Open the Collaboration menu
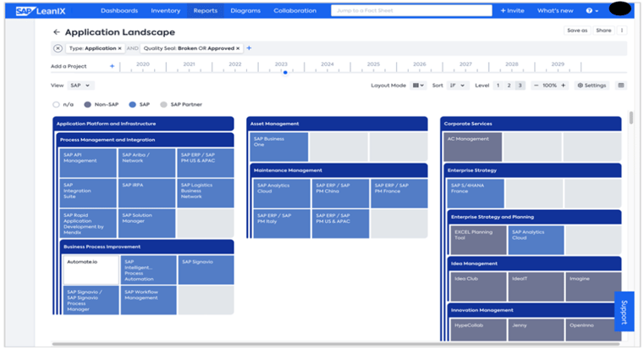The height and width of the screenshot is (350, 644). (x=294, y=11)
